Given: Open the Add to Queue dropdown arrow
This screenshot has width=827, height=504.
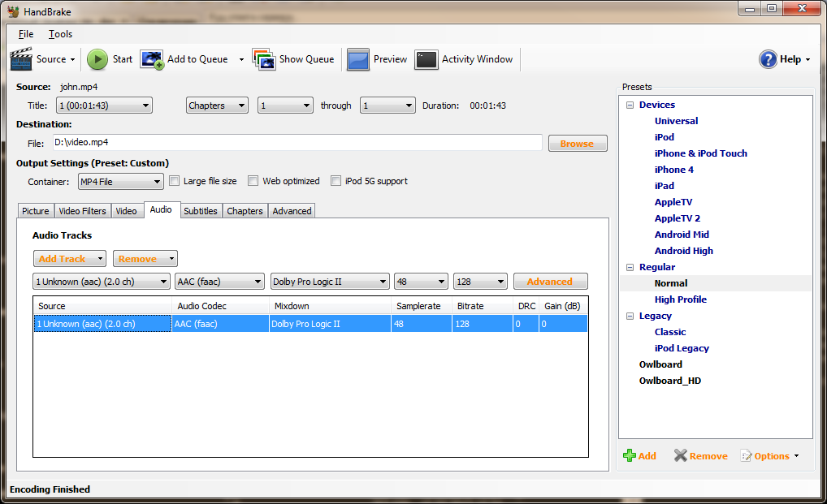Looking at the screenshot, I should click(x=241, y=59).
